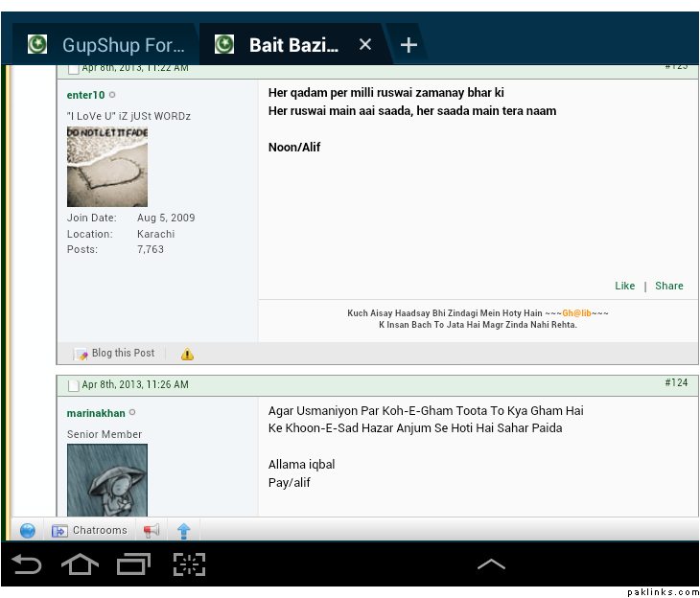This screenshot has height=598, width=700.
Task: Tap the screenshot capture icon
Action: click(x=189, y=564)
